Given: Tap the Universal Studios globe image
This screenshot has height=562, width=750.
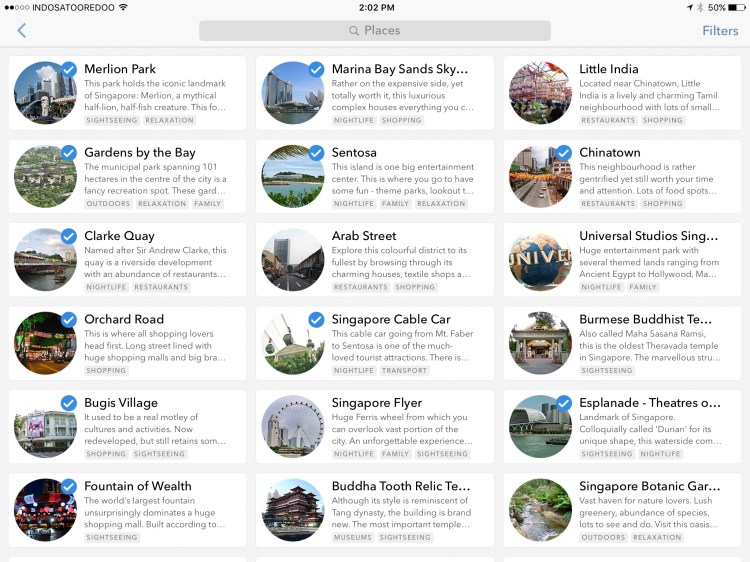Looking at the screenshot, I should (x=540, y=259).
